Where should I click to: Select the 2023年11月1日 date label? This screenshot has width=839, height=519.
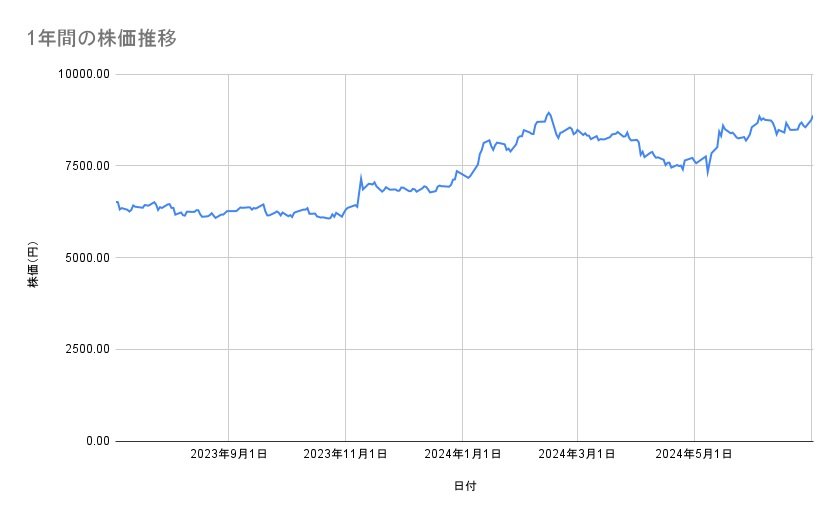click(x=345, y=454)
